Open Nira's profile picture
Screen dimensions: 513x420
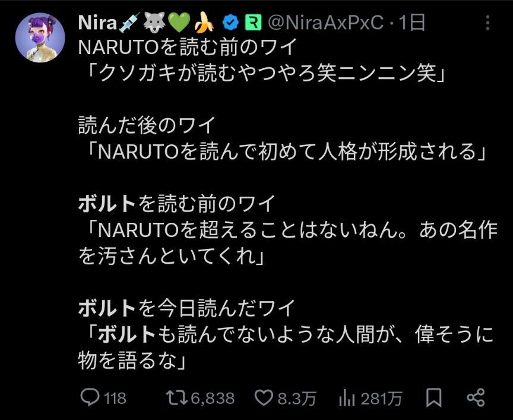pos(40,37)
